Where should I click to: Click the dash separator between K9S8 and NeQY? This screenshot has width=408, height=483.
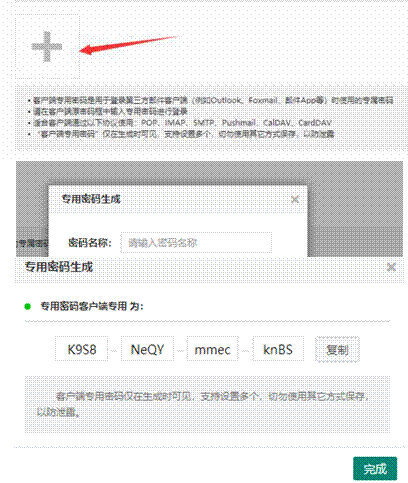[x=114, y=351]
